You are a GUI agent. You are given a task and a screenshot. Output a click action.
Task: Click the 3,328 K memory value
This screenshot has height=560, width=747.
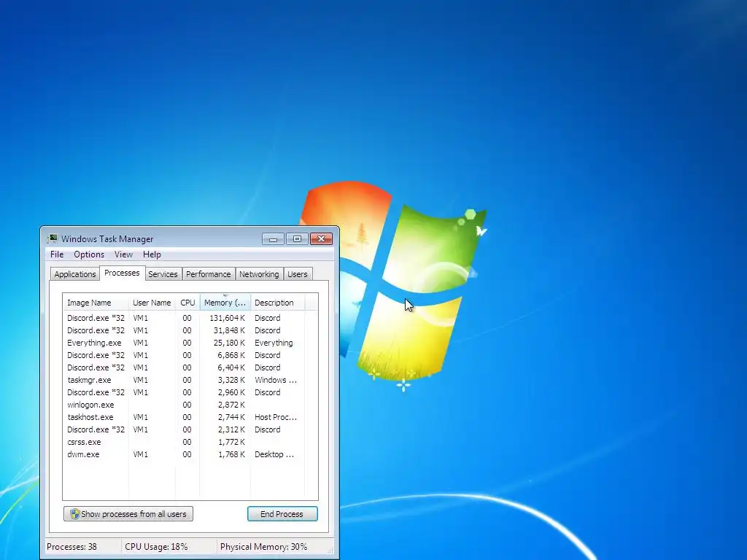tap(231, 379)
